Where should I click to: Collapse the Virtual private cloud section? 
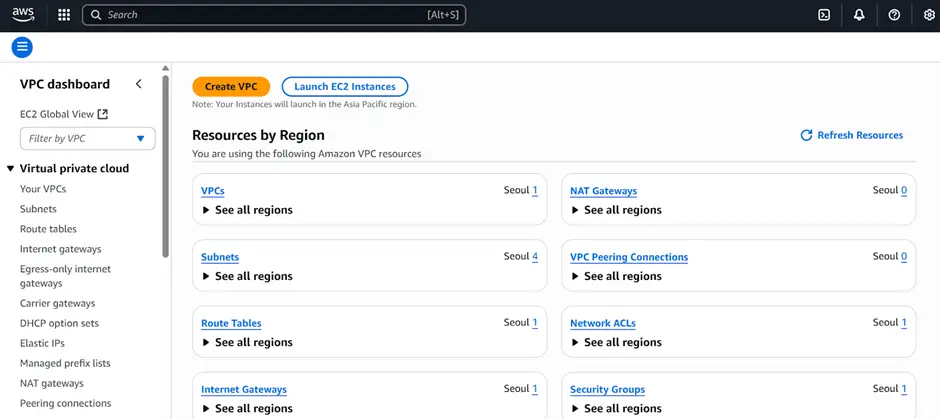pos(10,169)
